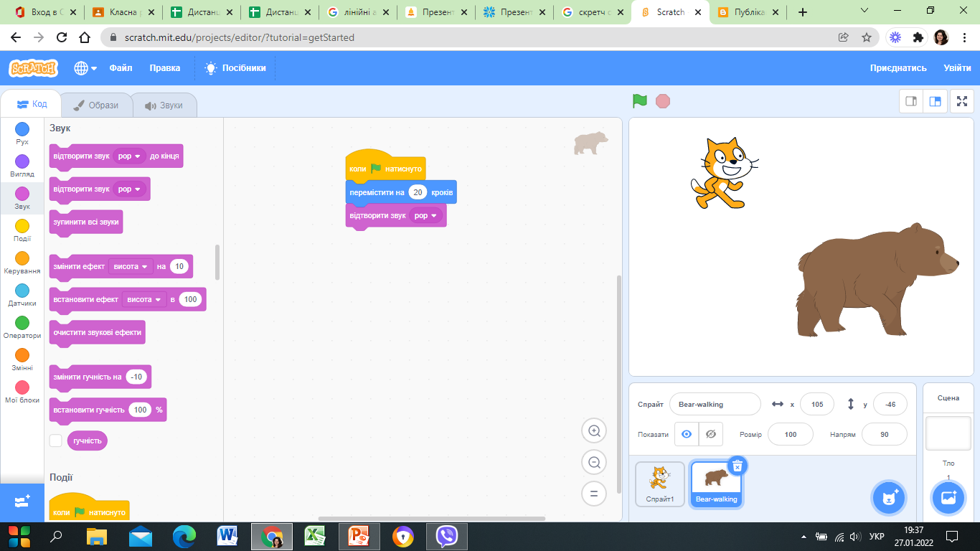Show sprite using the eye icon

(x=687, y=434)
